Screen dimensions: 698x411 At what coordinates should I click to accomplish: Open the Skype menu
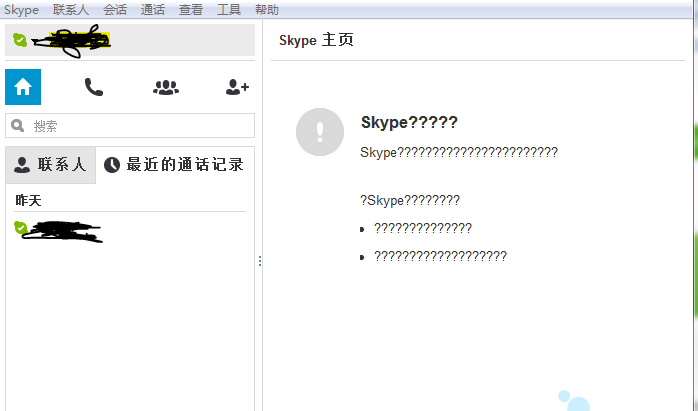point(21,9)
